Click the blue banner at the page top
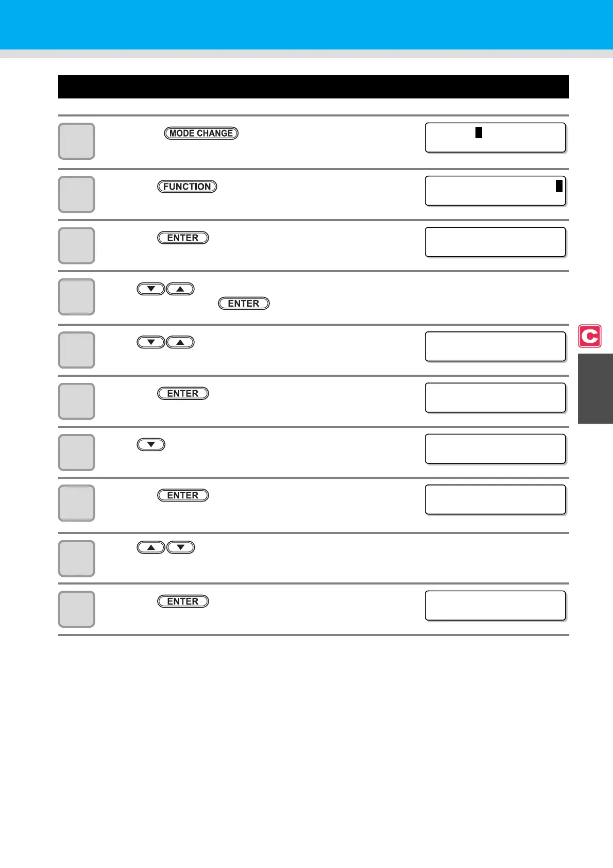 pos(306,25)
